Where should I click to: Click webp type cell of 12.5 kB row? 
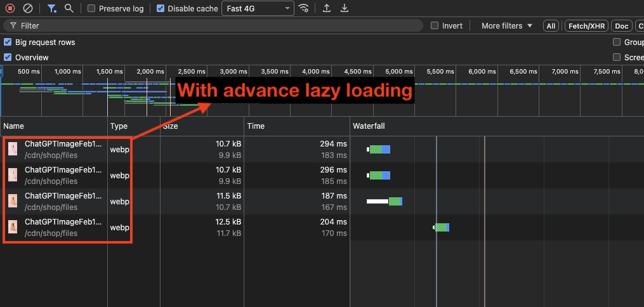click(119, 227)
